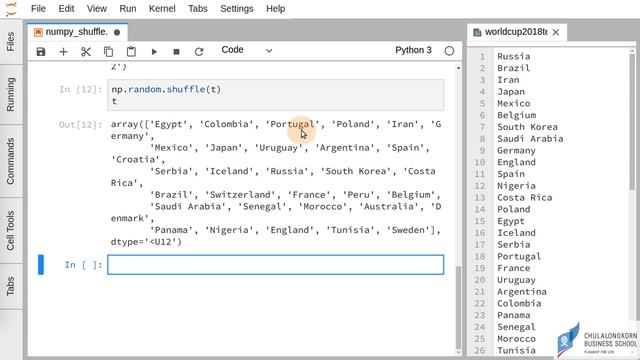The height and width of the screenshot is (360, 640).
Task: Click 'Spain' on line 11
Action: [511, 174]
